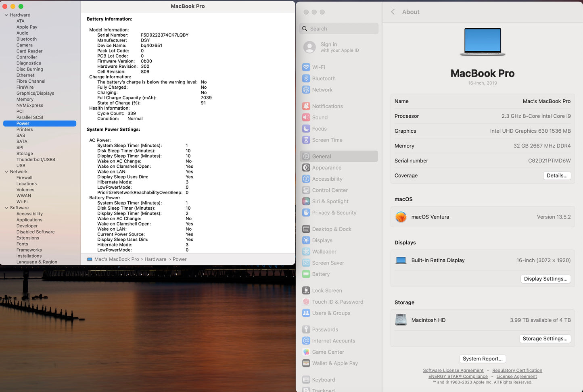Click Hardware in the breadcrumb path
This screenshot has height=392, width=583.
(155, 259)
